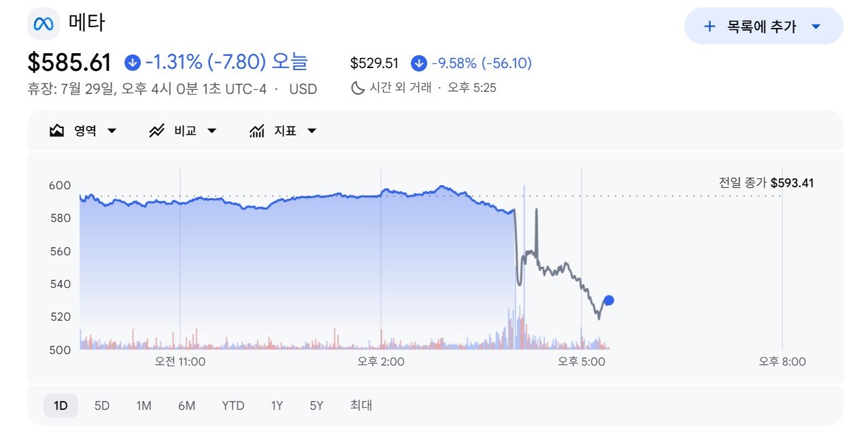This screenshot has height=433, width=868.
Task: Click the down-arrow icon beside -9.58%
Action: pyautogui.click(x=419, y=63)
